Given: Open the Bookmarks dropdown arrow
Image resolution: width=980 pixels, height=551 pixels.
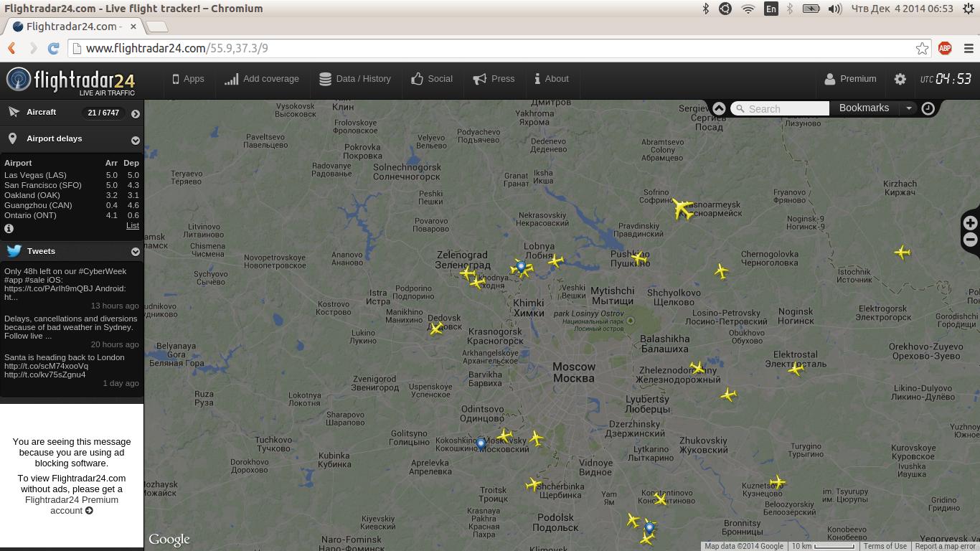Looking at the screenshot, I should (909, 108).
